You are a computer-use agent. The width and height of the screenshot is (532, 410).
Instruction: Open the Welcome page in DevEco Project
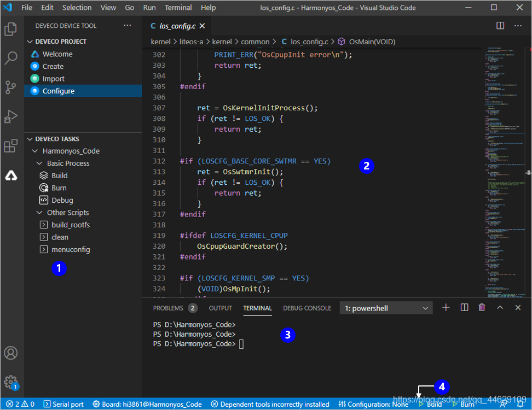click(x=83, y=54)
